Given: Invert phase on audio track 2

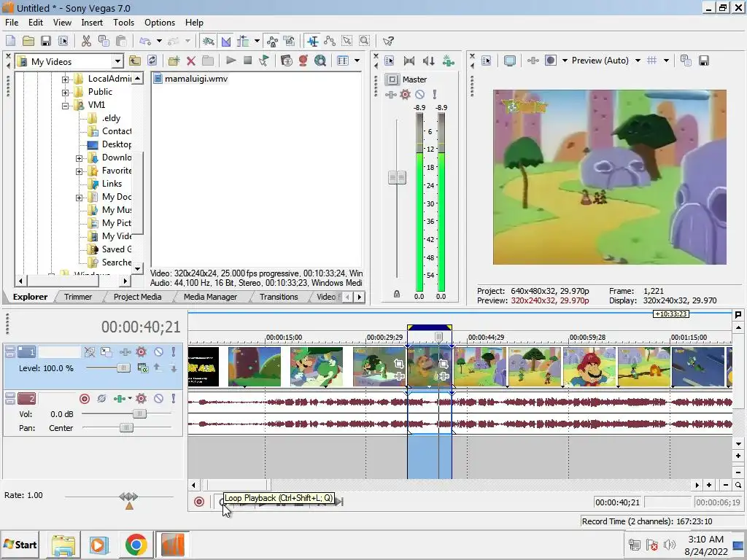Looking at the screenshot, I should coord(101,399).
